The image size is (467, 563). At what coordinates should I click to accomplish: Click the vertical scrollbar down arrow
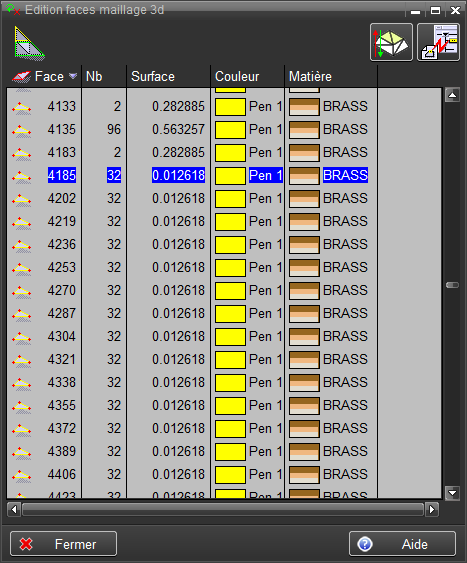pos(452,493)
